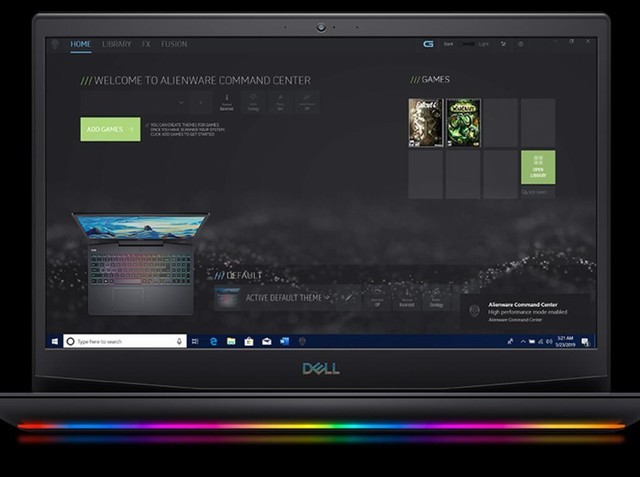Viewport: 640px width, 477px height.
Task: Open the fourth settings tile showing Off
Action: 307,102
